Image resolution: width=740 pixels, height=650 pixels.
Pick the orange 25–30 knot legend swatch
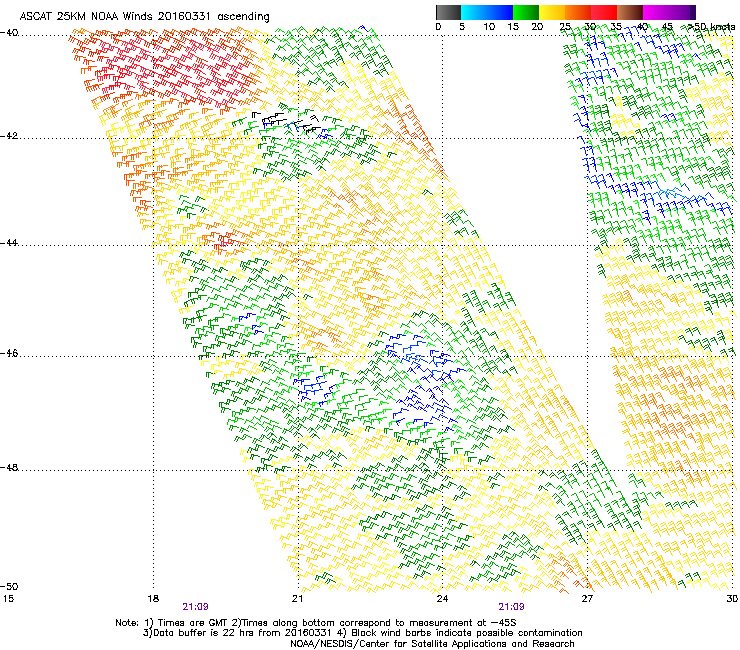click(x=578, y=12)
